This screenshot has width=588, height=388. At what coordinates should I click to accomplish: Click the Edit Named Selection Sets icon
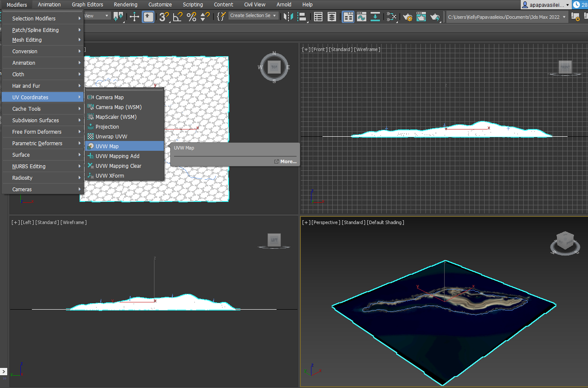coord(221,17)
